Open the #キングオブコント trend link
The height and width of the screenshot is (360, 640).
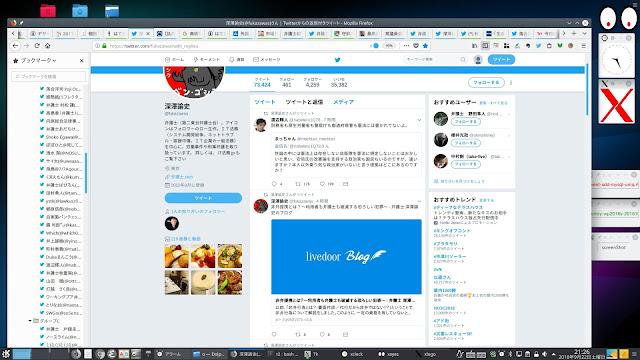pyautogui.click(x=451, y=231)
